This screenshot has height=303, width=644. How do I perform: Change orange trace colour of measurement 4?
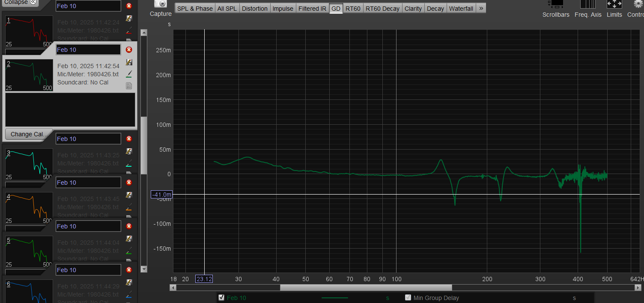point(129,207)
